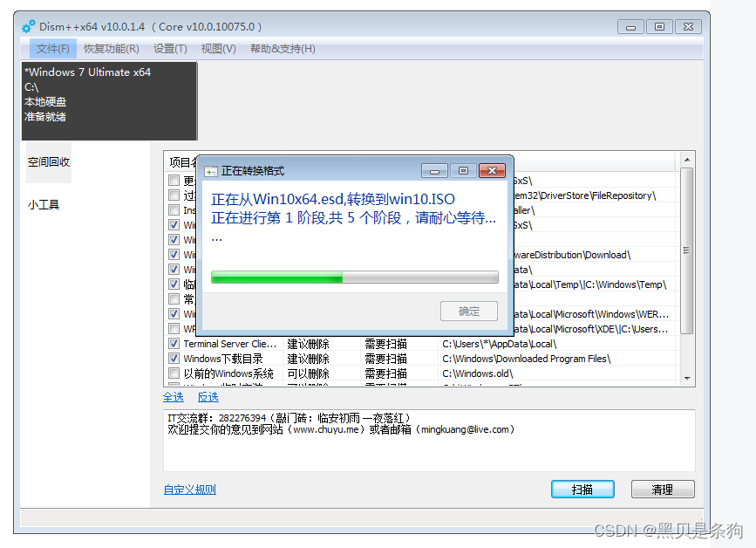Check the checkbox for the 常 row
The height and width of the screenshot is (548, 756).
(x=174, y=299)
